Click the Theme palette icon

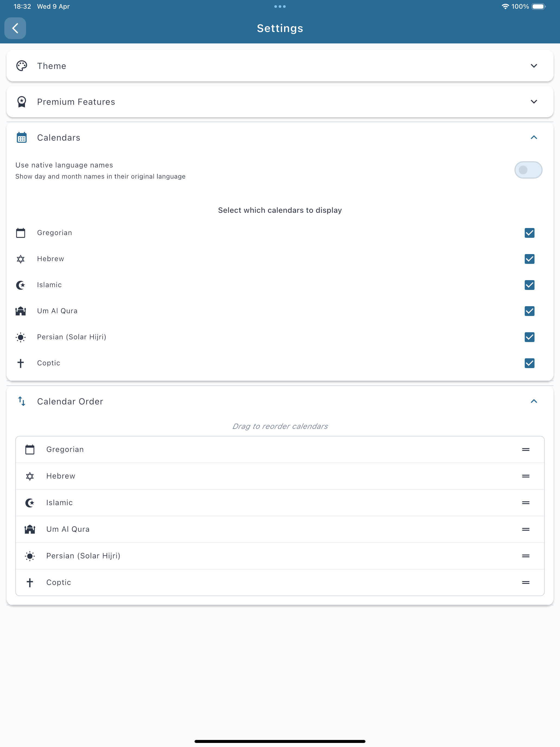[22, 66]
